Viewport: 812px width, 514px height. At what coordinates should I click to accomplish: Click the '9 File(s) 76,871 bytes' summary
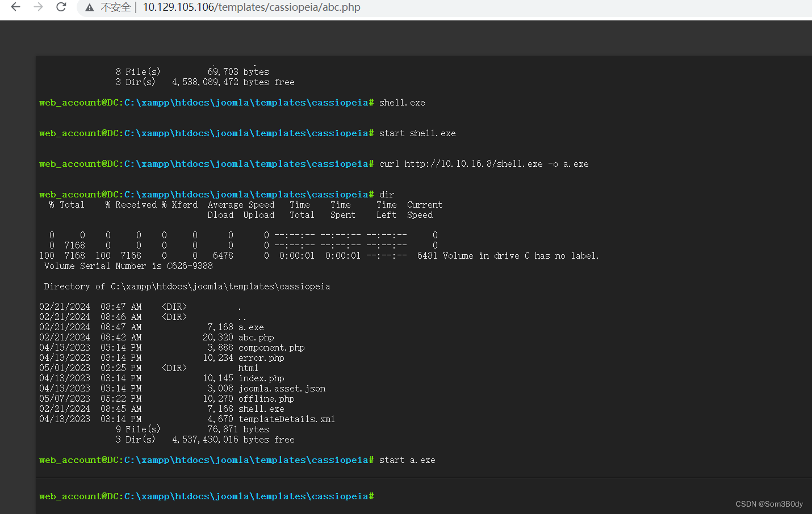(192, 429)
